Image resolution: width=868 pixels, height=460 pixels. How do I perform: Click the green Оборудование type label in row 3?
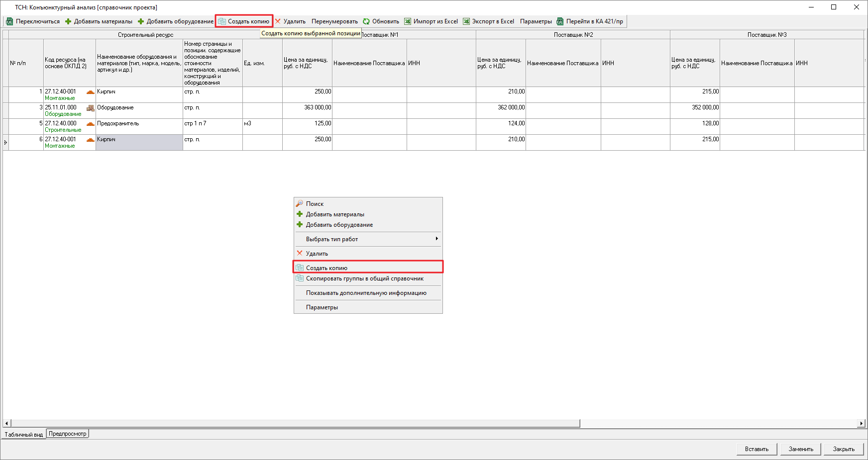click(x=63, y=114)
